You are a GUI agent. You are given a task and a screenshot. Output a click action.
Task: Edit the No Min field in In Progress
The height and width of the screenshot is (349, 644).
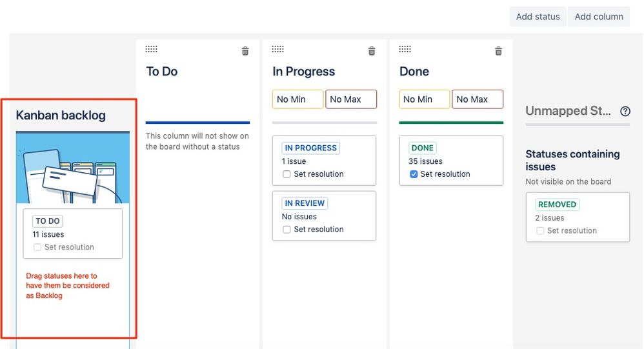[x=297, y=99]
